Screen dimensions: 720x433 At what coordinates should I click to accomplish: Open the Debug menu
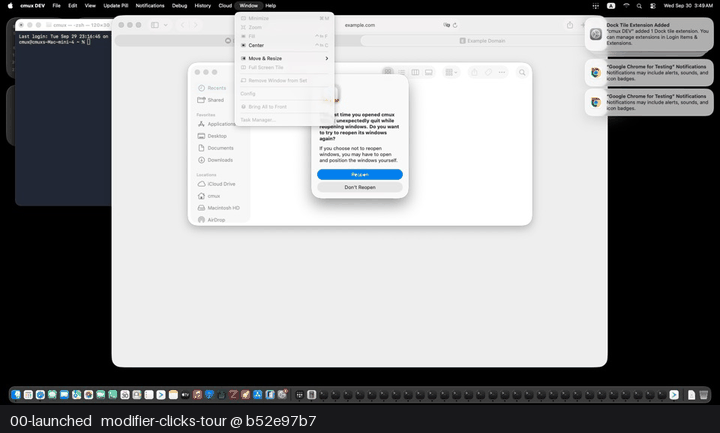[x=179, y=6]
